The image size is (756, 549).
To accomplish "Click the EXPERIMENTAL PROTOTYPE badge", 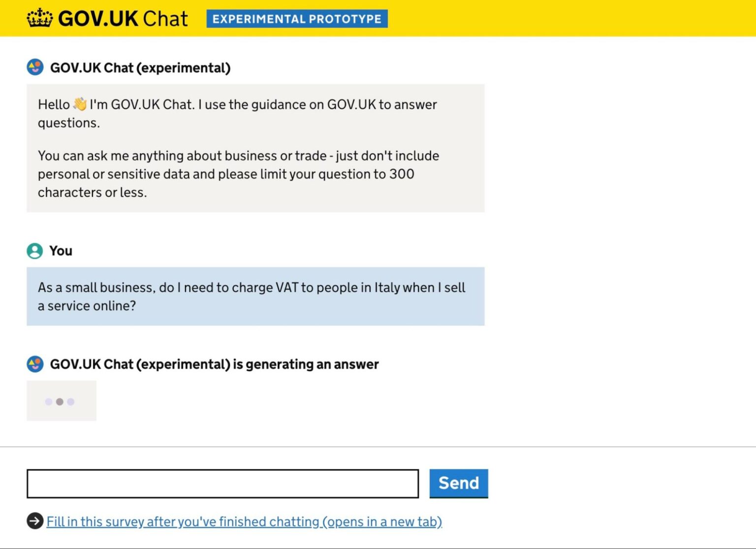I will click(297, 19).
